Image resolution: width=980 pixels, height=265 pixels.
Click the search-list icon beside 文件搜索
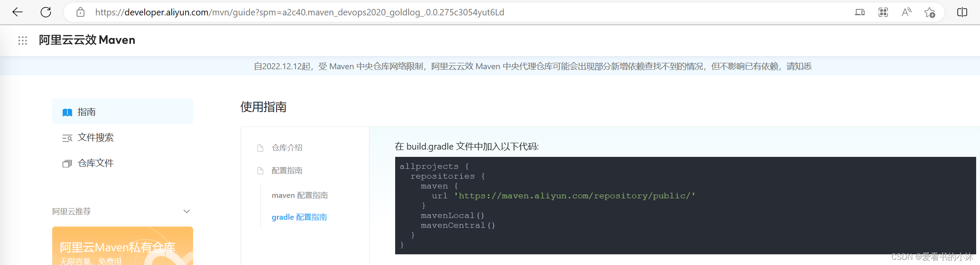[67, 138]
